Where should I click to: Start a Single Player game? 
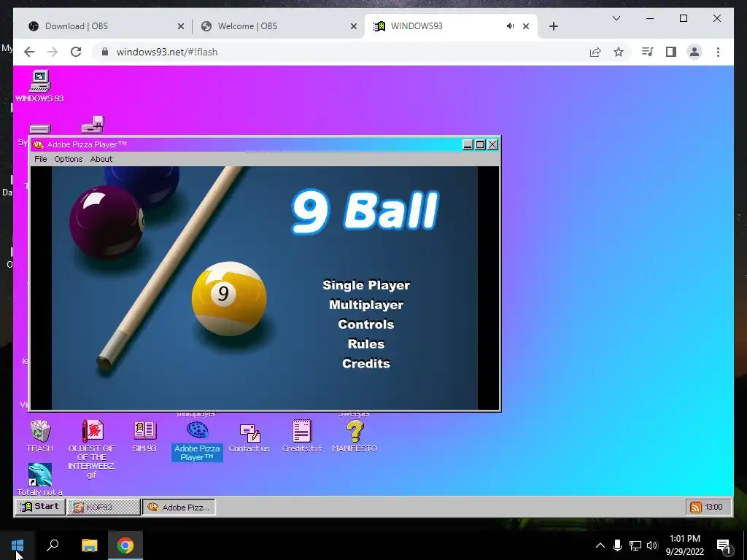[366, 285]
